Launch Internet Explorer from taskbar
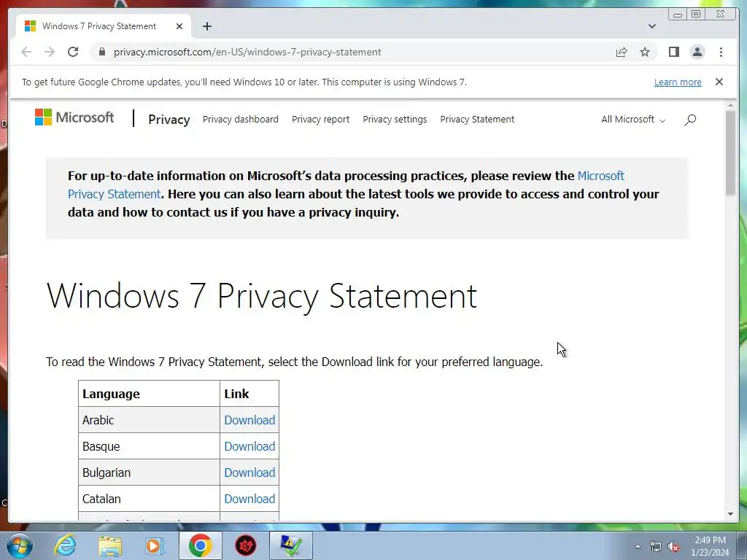 click(x=65, y=545)
